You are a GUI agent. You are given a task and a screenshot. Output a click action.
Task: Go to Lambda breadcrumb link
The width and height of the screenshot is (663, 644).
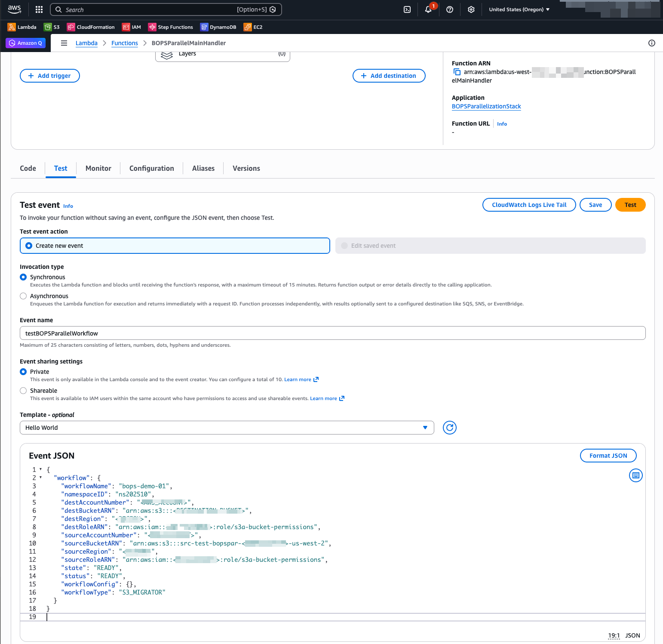(x=86, y=43)
